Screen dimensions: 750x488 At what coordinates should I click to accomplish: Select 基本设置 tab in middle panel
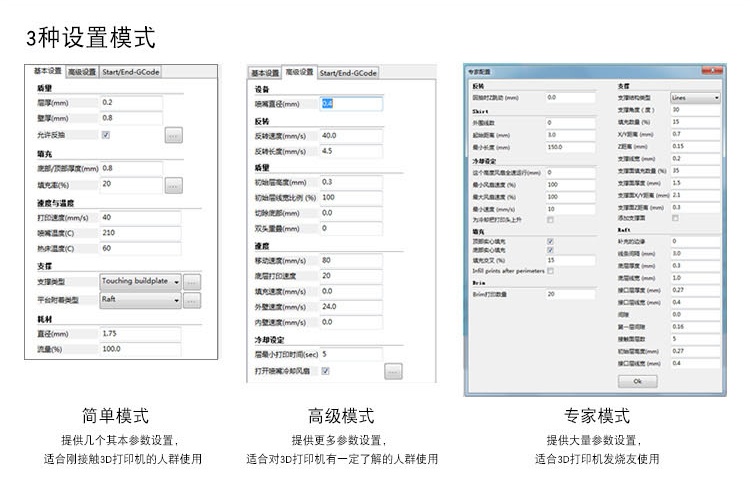tap(265, 73)
